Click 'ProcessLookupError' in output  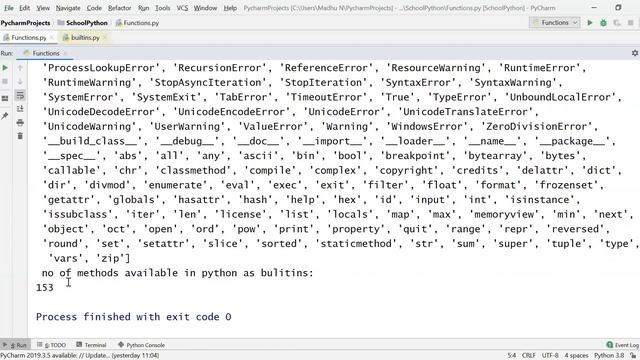coord(102,68)
